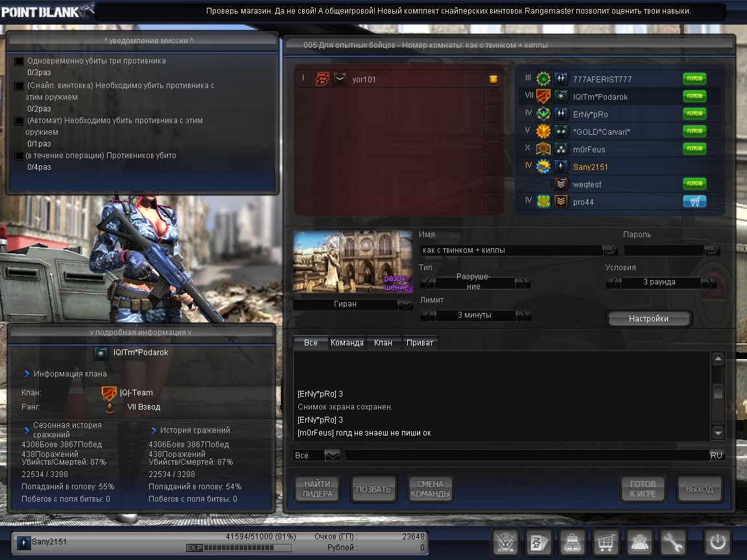
Task: Switch to the Приват chat tab
Action: pos(420,343)
